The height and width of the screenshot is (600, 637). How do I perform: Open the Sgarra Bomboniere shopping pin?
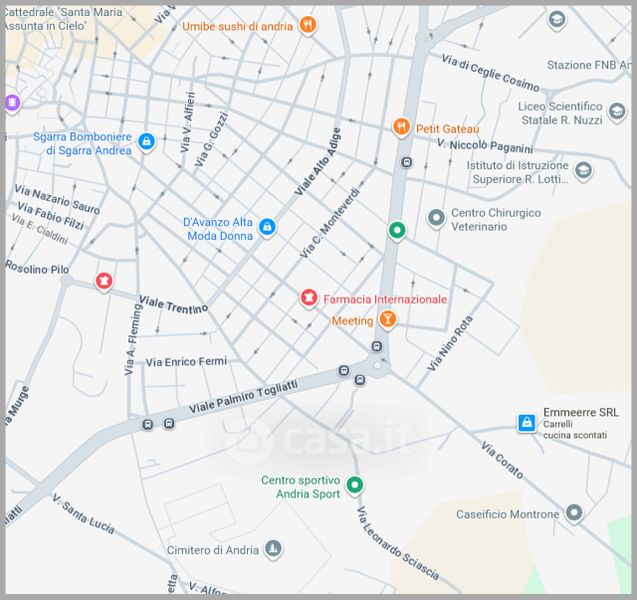[147, 142]
